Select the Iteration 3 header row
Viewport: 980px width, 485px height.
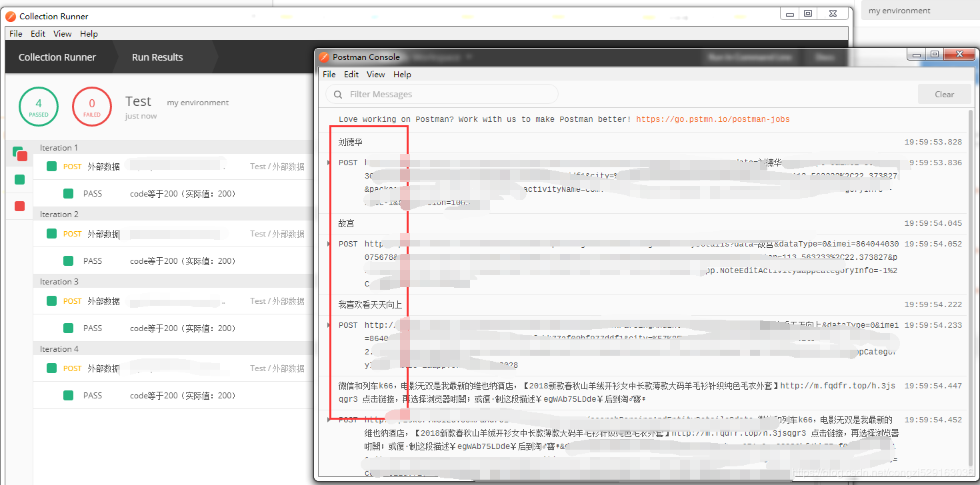(x=173, y=282)
